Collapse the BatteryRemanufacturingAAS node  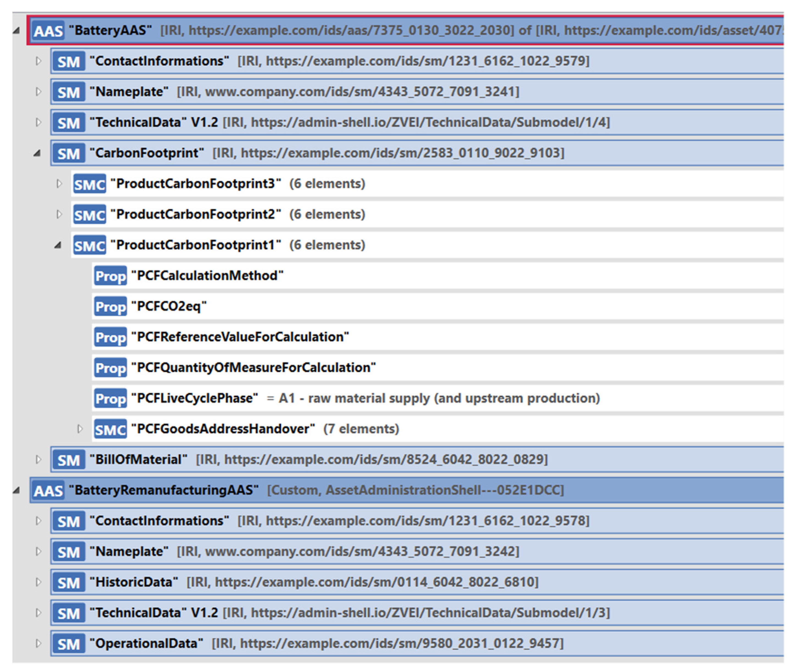point(16,490)
